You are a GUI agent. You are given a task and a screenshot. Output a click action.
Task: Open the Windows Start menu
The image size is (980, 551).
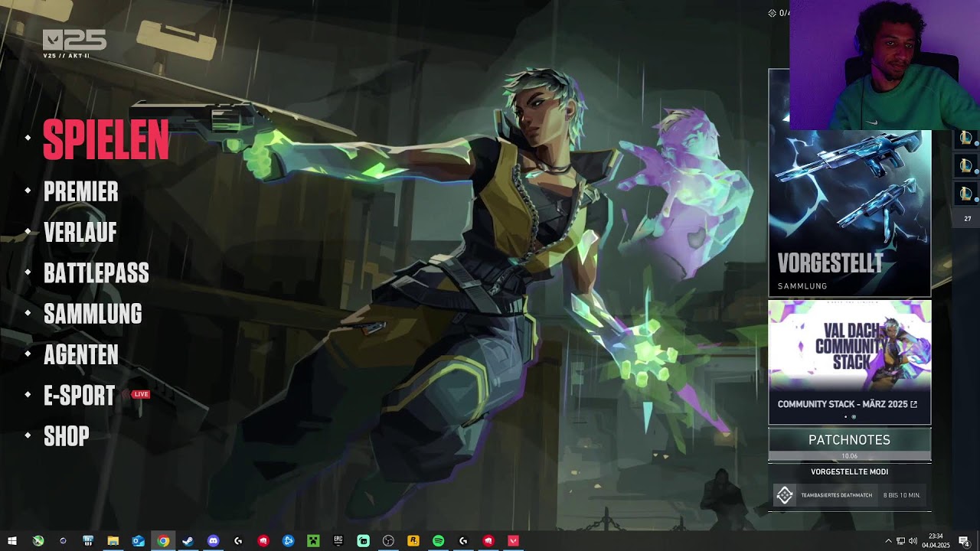12,541
